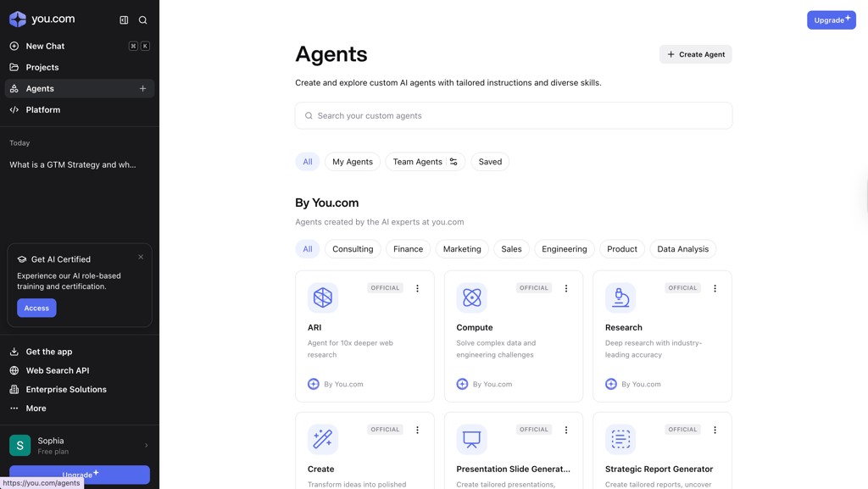
Task: Filter agents by Finance
Action: click(x=409, y=249)
